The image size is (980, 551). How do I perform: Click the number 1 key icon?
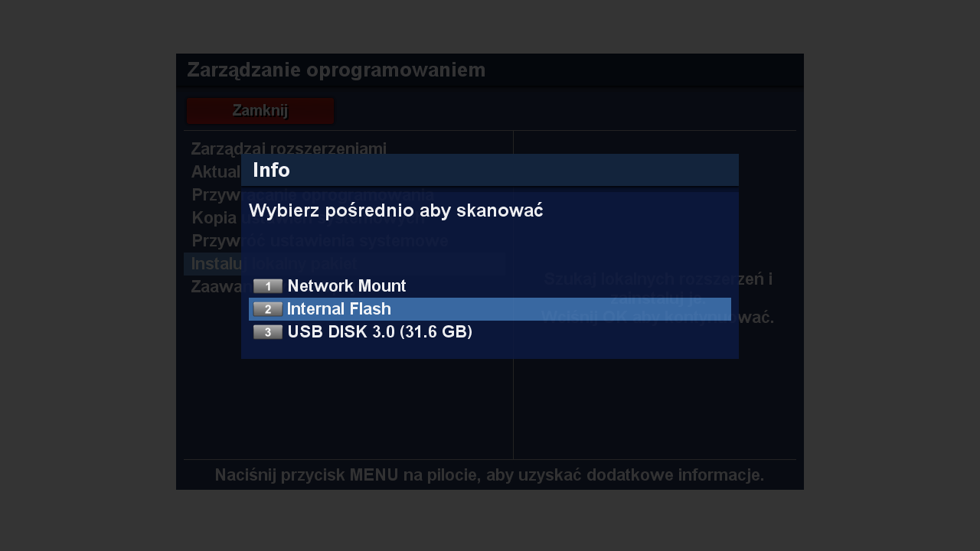click(268, 286)
